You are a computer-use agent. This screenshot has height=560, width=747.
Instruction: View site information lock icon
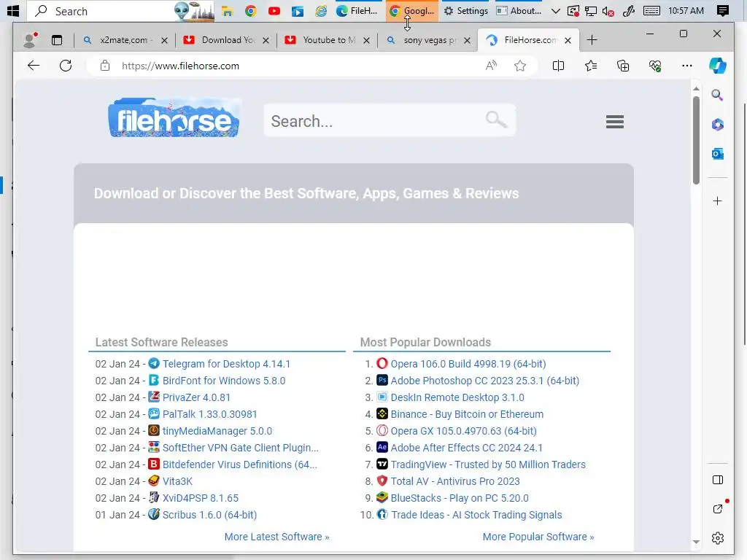pyautogui.click(x=105, y=66)
